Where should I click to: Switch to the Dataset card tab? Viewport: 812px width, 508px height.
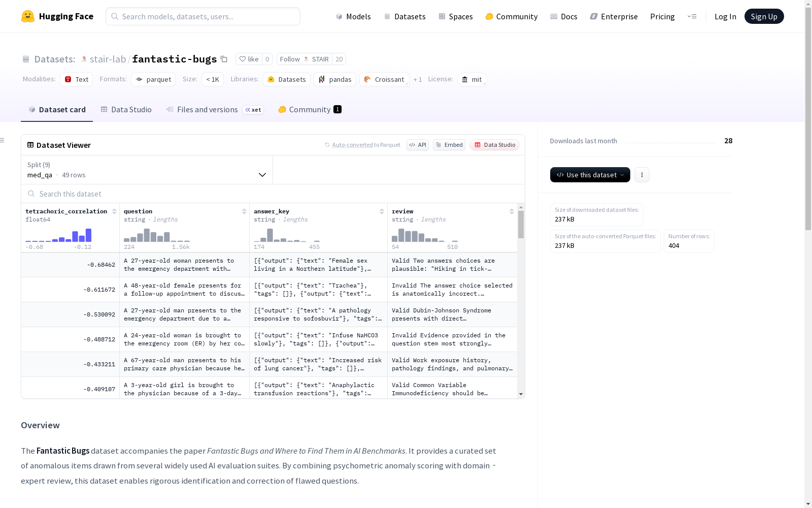(57, 109)
